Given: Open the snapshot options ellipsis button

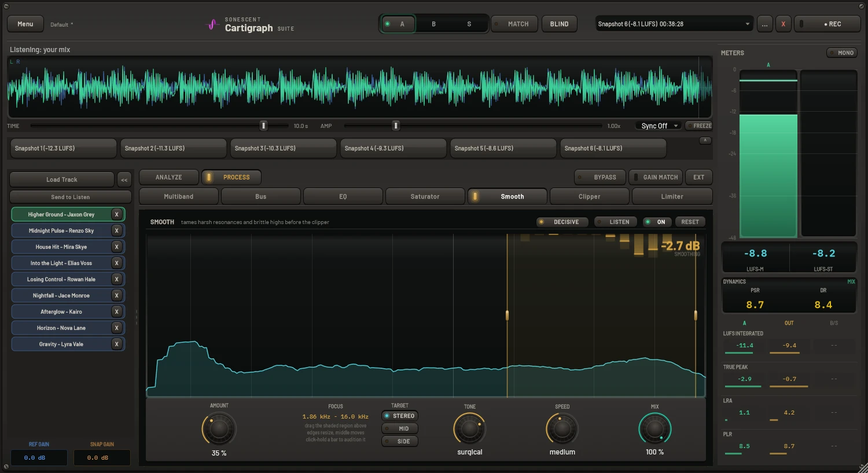Looking at the screenshot, I should point(765,24).
